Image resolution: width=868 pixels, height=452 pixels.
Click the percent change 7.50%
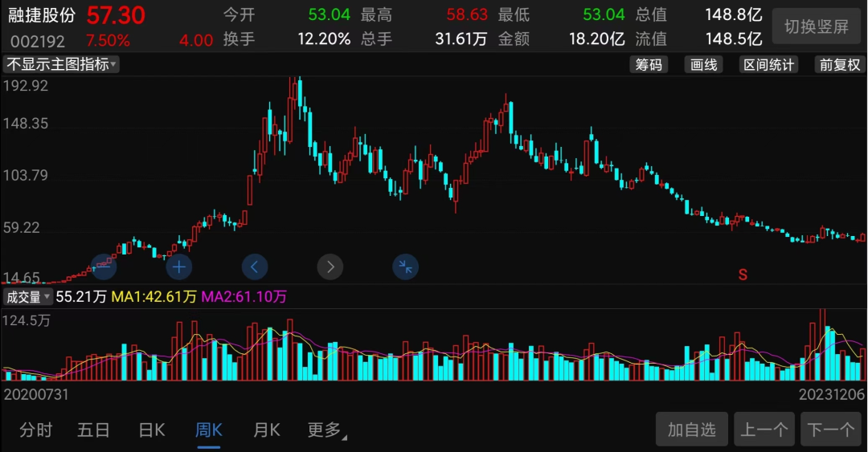108,40
